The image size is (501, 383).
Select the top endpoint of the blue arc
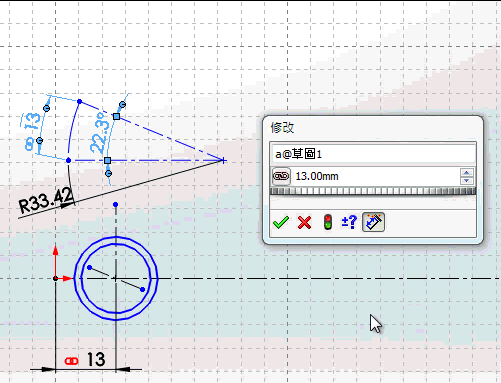[x=79, y=101]
